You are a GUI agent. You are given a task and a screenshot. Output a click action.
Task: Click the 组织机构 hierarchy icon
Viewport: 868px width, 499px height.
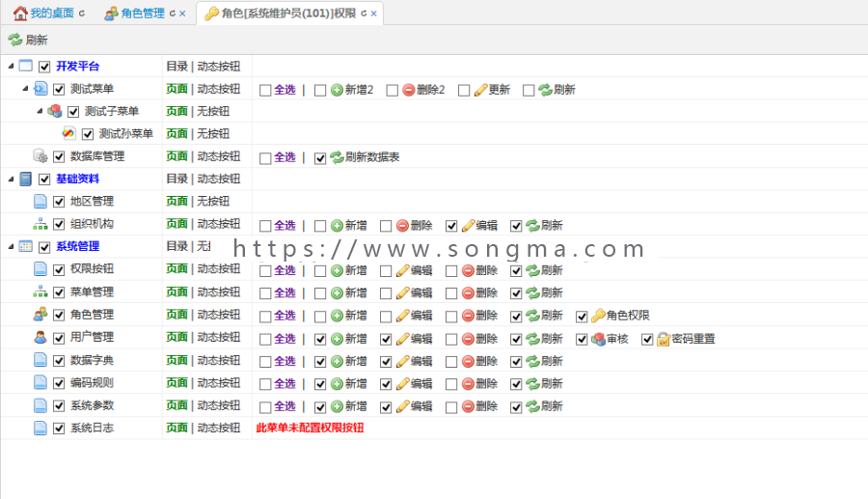41,224
